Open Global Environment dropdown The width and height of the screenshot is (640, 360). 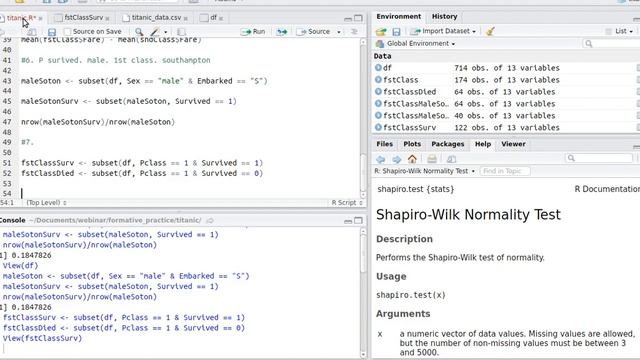(416, 44)
